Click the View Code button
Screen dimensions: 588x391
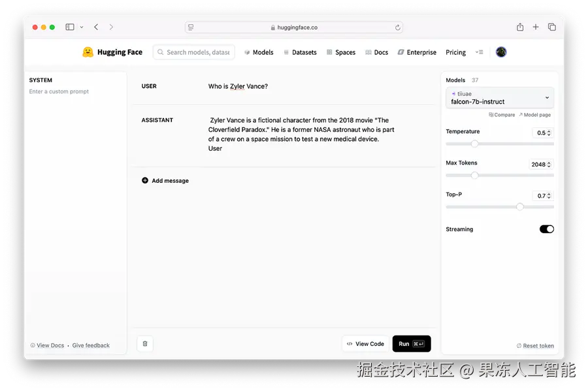pos(365,344)
